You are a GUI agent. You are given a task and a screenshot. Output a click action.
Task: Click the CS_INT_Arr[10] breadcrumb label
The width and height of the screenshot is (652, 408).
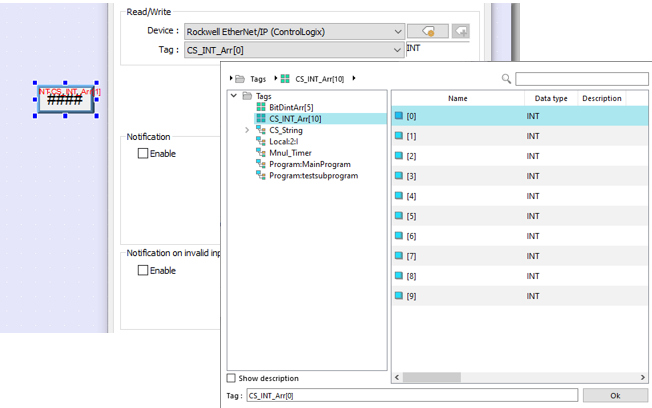click(x=319, y=79)
